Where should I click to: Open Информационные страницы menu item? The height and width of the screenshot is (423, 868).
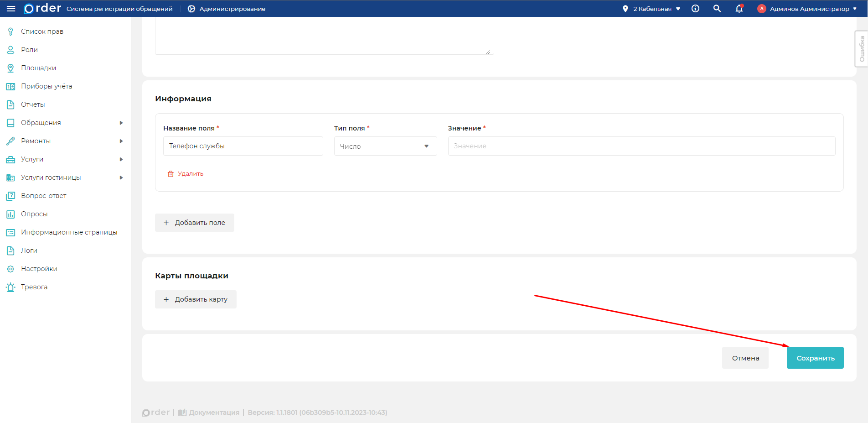(69, 232)
